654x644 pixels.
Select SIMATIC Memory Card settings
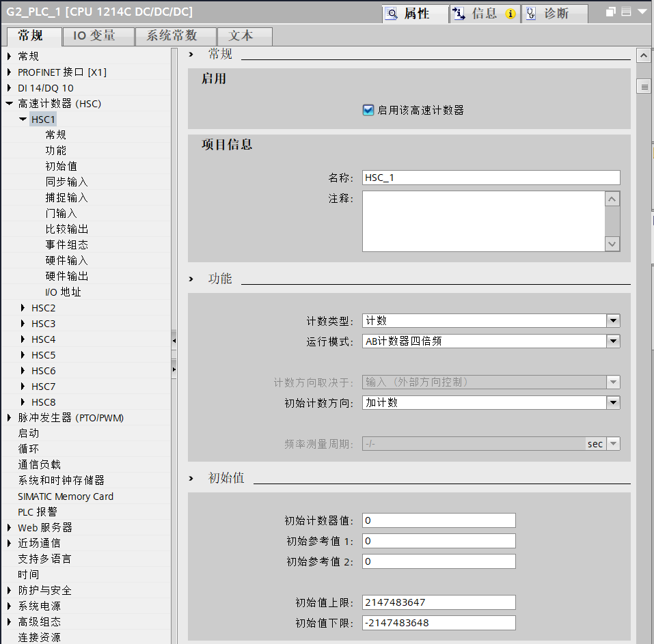64,496
